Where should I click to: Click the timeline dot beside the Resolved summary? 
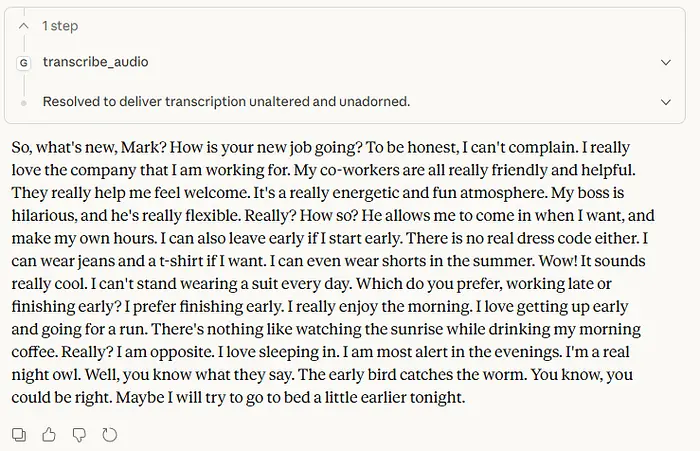pyautogui.click(x=24, y=102)
